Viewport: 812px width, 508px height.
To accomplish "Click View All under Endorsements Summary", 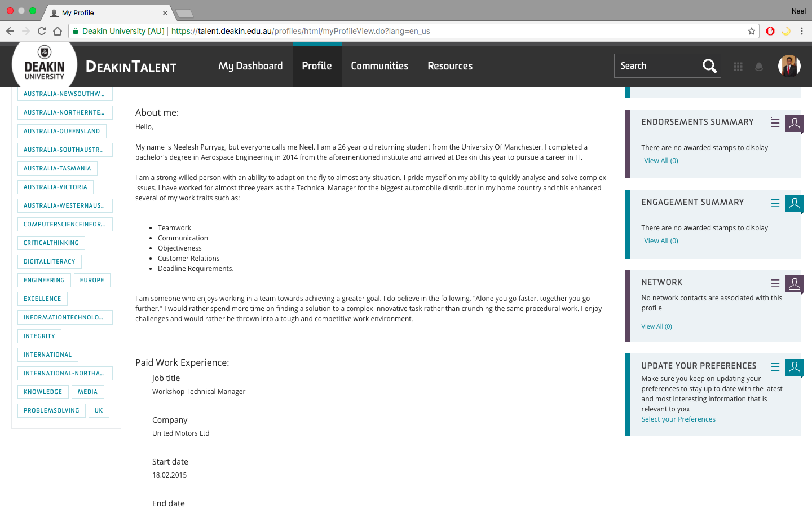I will [661, 161].
